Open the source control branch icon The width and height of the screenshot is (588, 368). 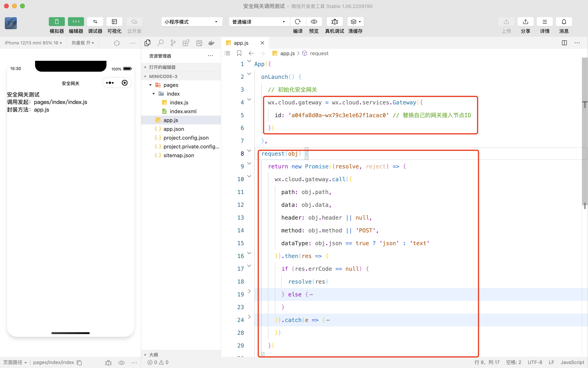[173, 43]
